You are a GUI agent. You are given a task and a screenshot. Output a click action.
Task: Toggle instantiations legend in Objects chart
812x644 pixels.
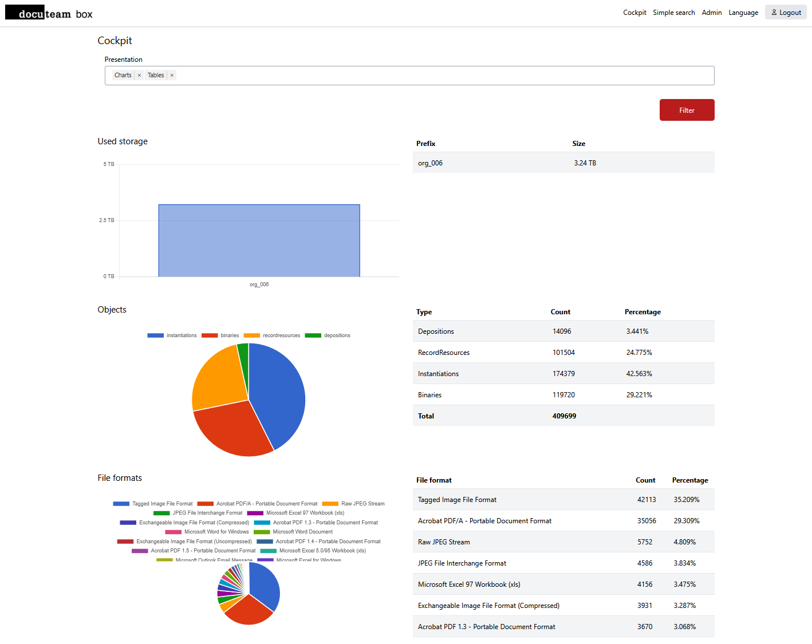(x=172, y=335)
